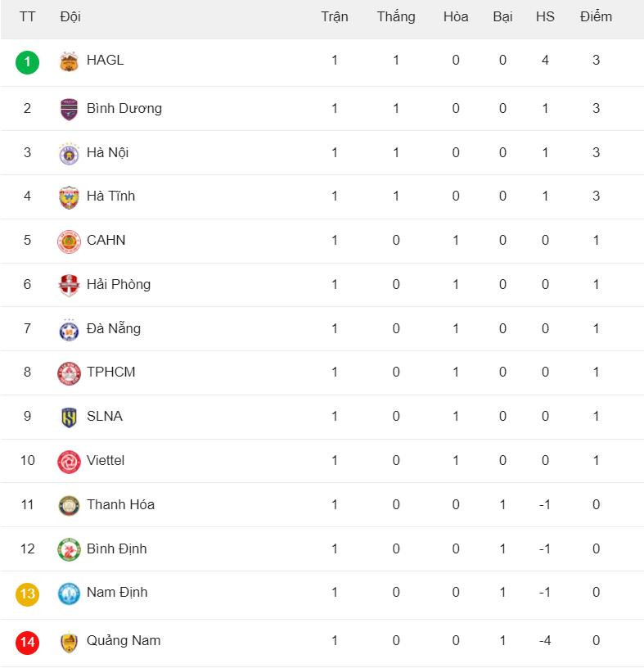Open the Thanh Hóa team link
644x668 pixels.
coord(120,504)
